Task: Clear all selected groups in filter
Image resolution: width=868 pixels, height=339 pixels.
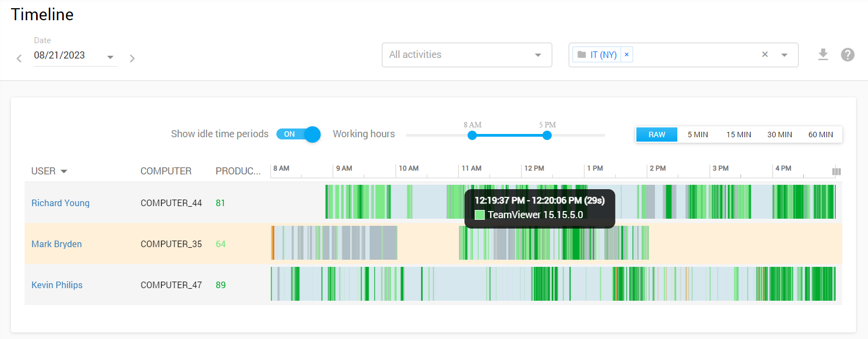Action: coord(765,55)
